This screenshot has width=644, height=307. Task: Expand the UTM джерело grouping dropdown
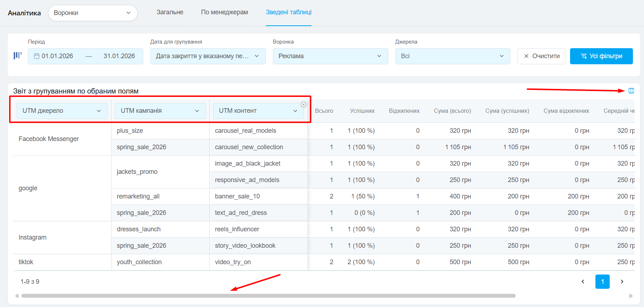[x=62, y=111]
